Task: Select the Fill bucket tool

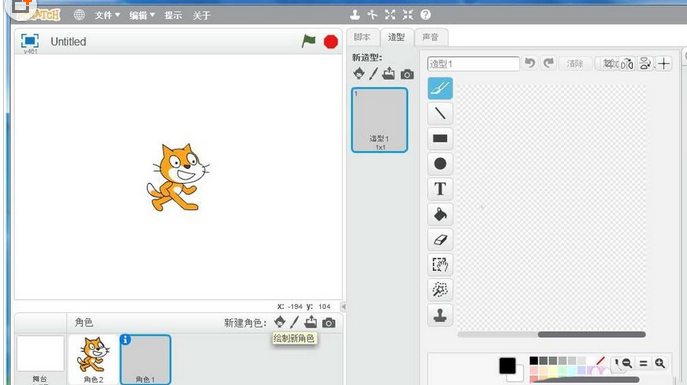Action: (x=440, y=214)
